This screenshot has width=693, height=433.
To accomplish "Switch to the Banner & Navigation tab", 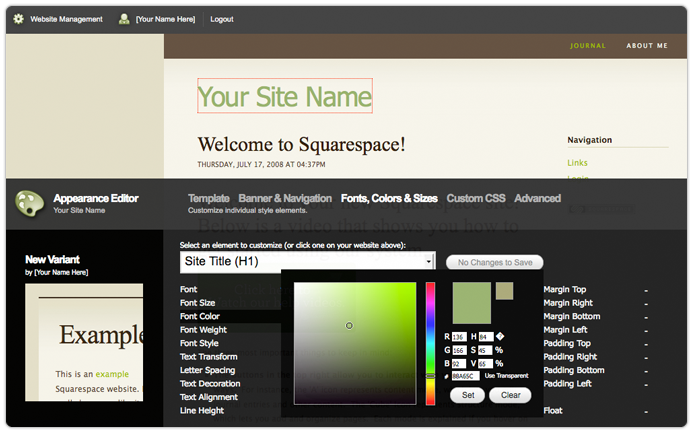I will 285,198.
